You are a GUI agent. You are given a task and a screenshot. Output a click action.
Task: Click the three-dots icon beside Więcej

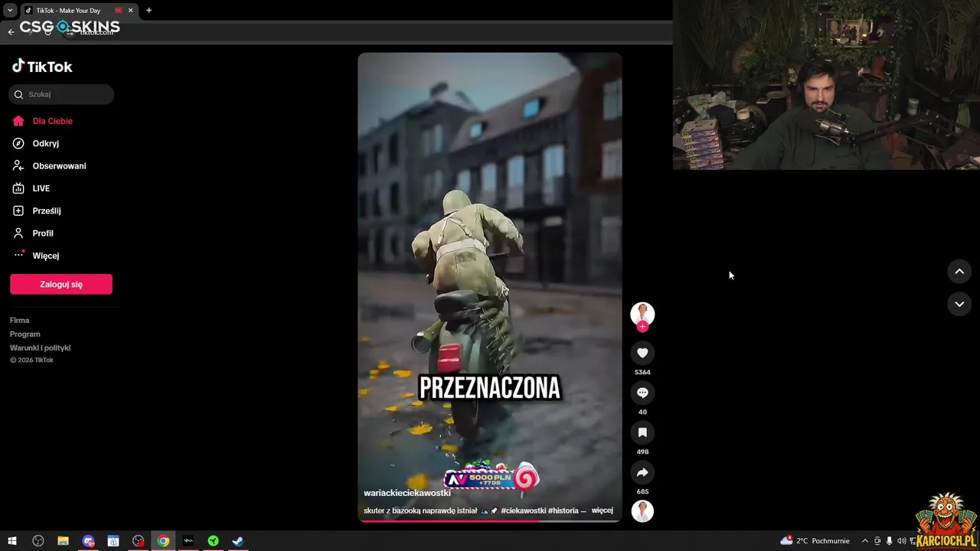tap(18, 256)
